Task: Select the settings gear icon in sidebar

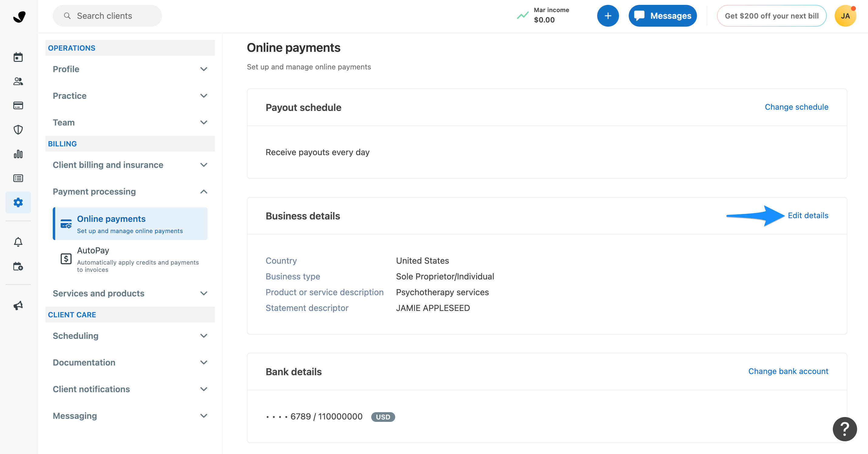Action: tap(18, 202)
